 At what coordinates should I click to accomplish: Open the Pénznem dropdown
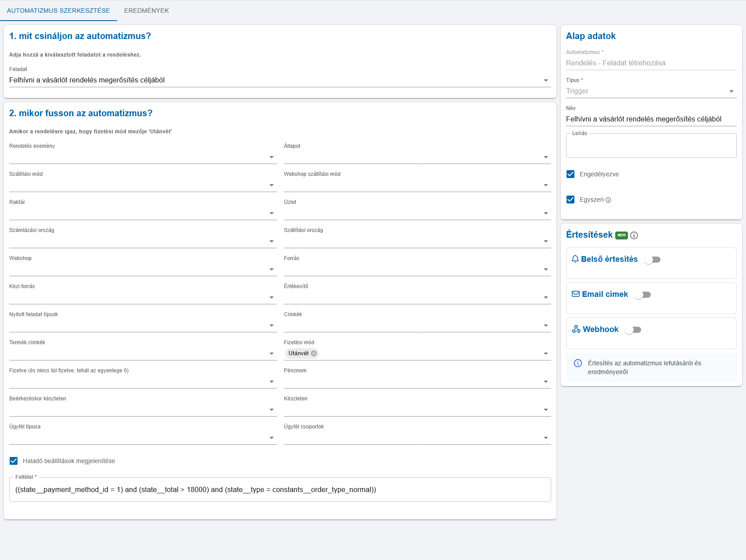point(417,382)
